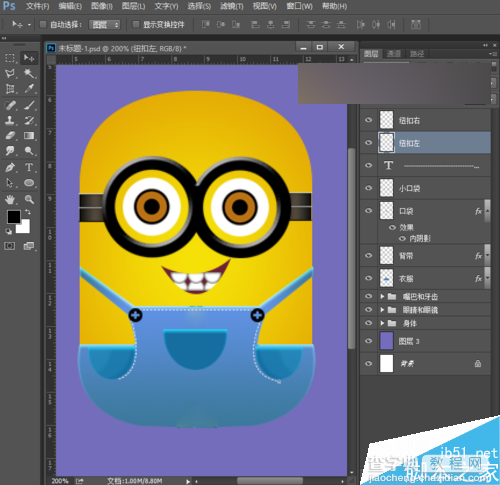The height and width of the screenshot is (485, 500).
Task: Open Move tool preset picker arrow
Action: 29,25
